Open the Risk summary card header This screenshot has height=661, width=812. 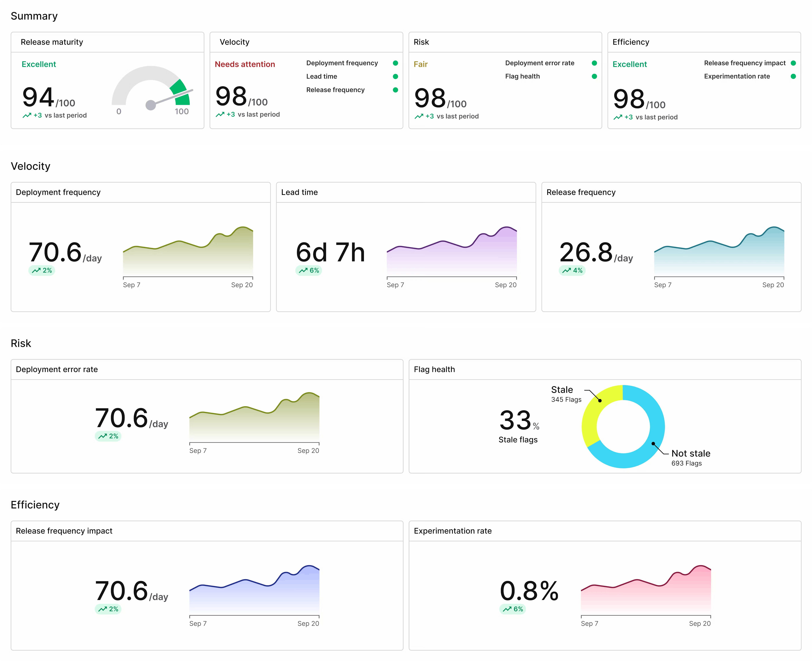421,42
